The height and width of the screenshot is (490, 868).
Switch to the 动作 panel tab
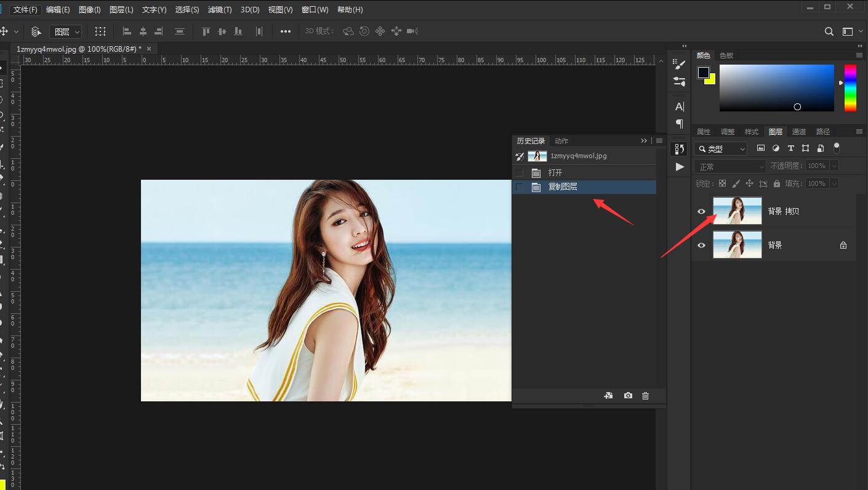point(561,141)
